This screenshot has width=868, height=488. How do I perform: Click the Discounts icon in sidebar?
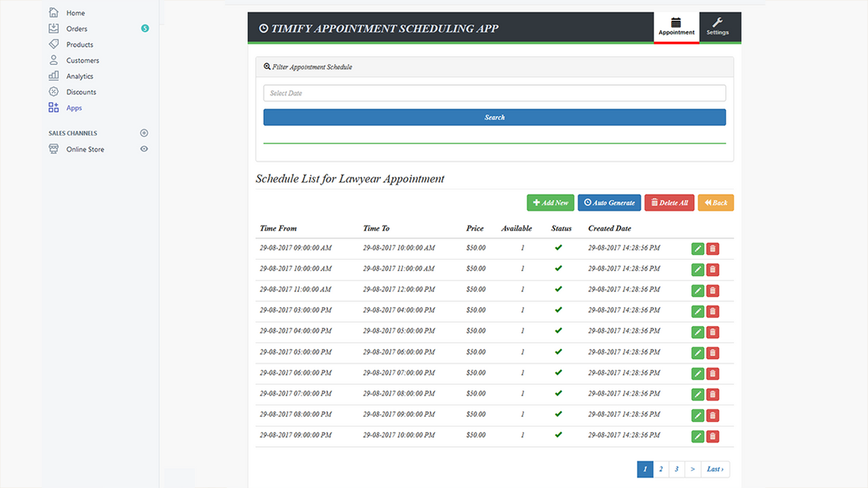54,91
